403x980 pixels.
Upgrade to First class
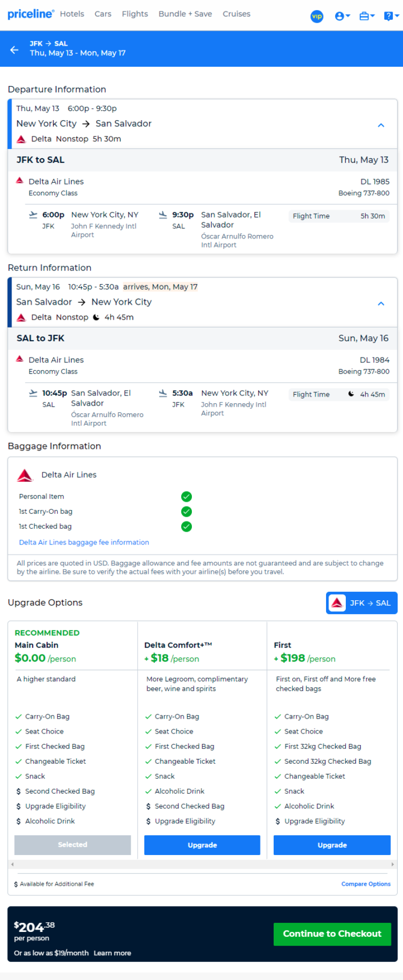(x=332, y=845)
